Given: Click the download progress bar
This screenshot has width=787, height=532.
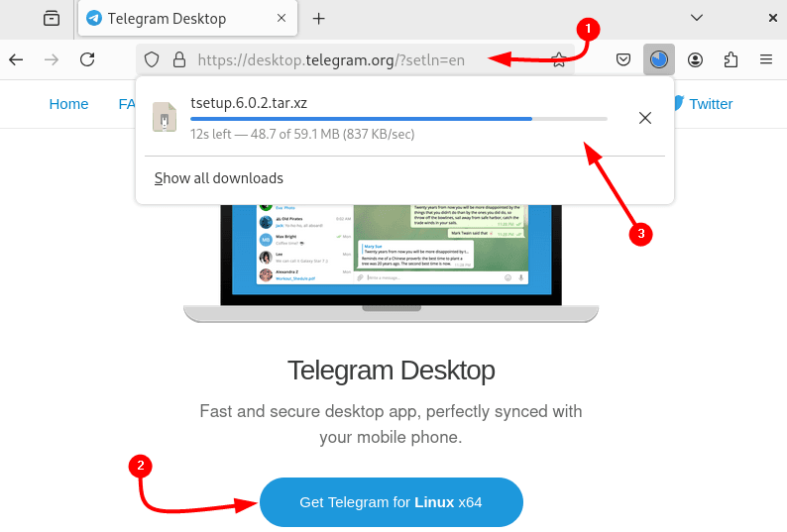Looking at the screenshot, I should (x=398, y=119).
